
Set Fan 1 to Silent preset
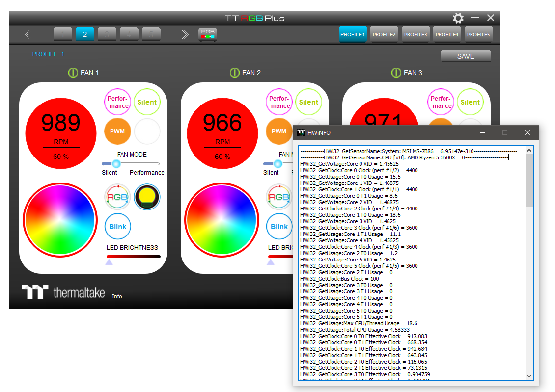coord(147,102)
